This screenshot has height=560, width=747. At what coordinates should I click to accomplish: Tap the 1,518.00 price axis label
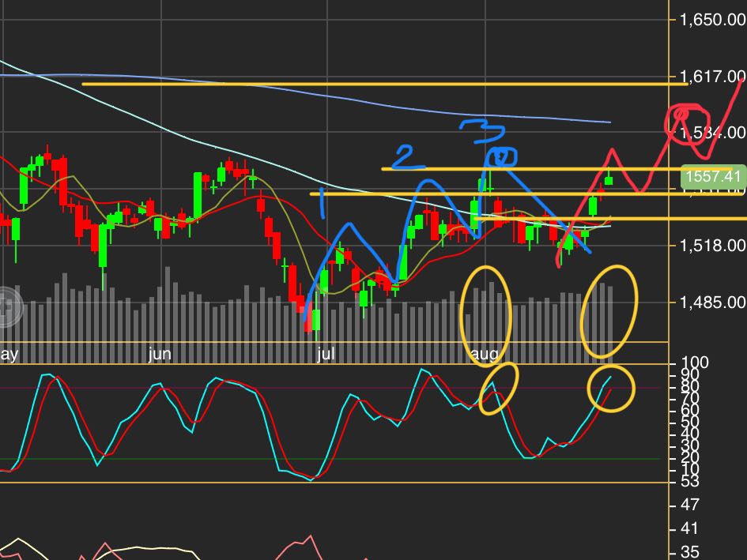pyautogui.click(x=713, y=246)
